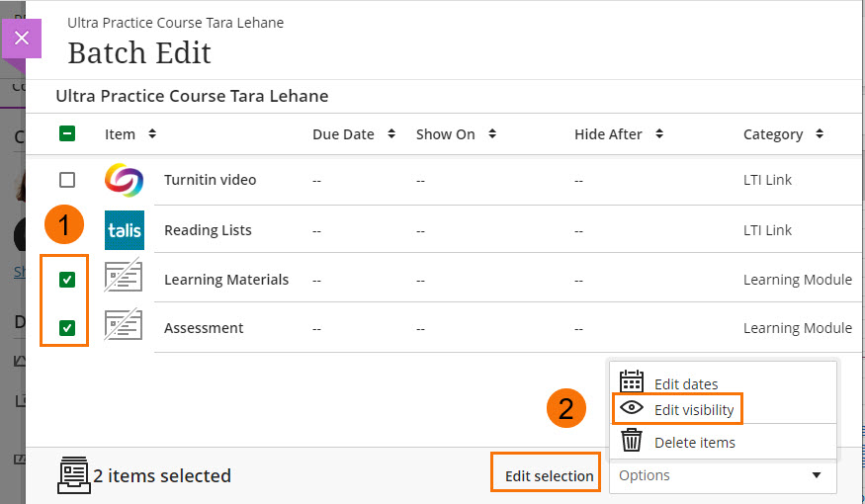Click the Talis Reading Lists icon
865x504 pixels.
tap(124, 229)
